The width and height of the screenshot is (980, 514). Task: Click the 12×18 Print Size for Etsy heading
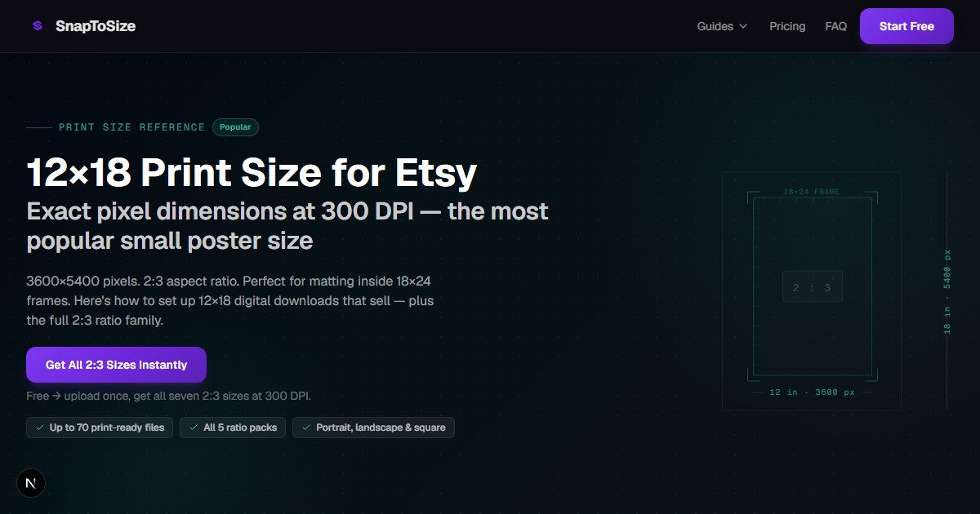(x=252, y=173)
